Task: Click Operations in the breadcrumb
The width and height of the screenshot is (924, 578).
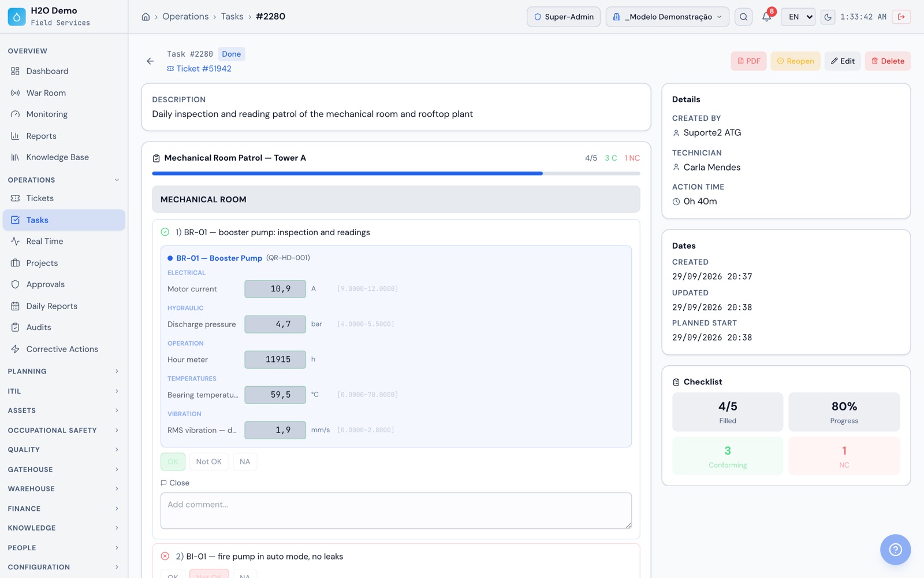Action: click(x=185, y=17)
